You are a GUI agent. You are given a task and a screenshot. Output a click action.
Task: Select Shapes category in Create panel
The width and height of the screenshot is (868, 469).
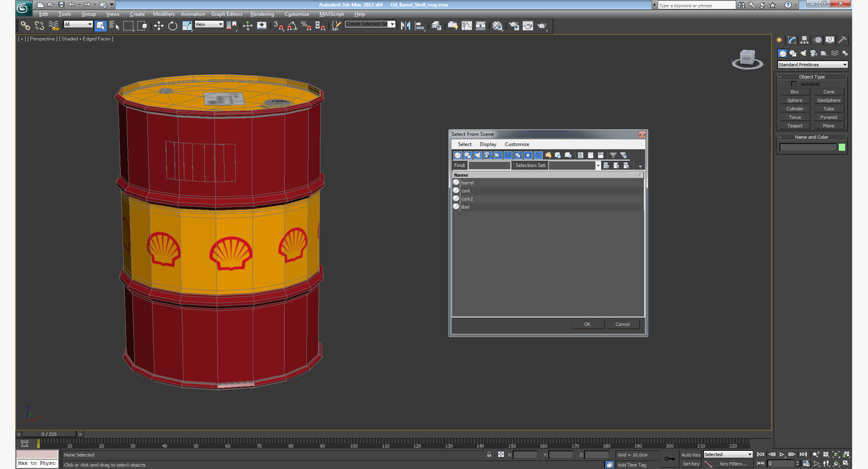[792, 53]
